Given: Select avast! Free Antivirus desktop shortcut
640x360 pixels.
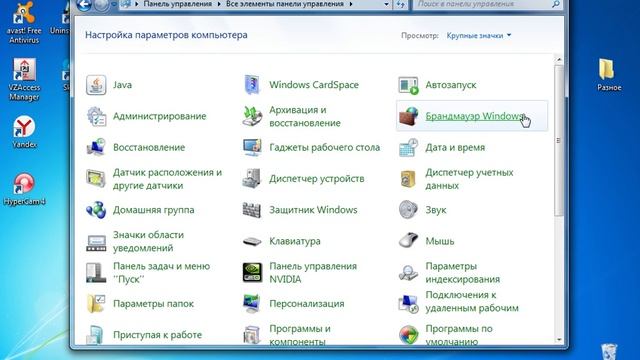Looking at the screenshot, I should pyautogui.click(x=24, y=22).
